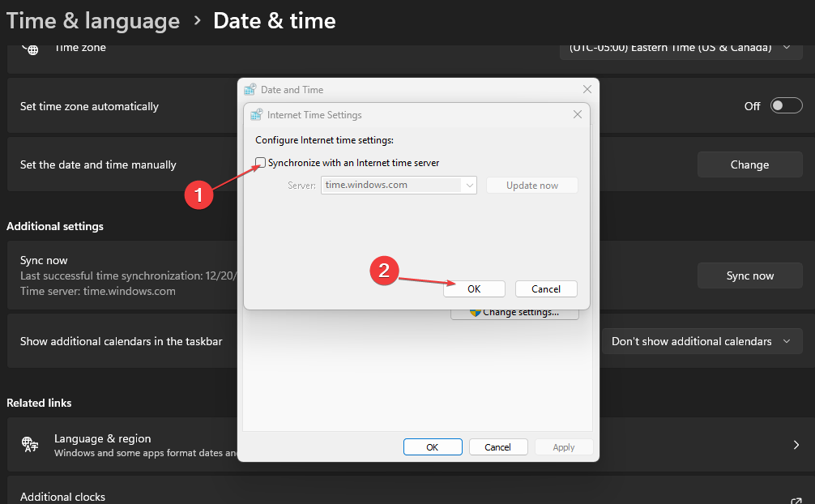Close the Internet Time Settings dialog
Screen dimensions: 815x504
[578, 114]
